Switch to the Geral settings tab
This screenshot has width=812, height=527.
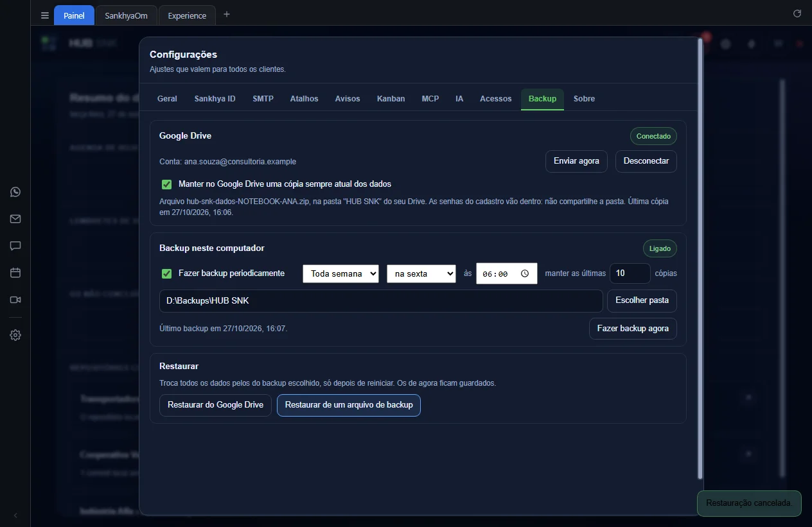coord(167,99)
